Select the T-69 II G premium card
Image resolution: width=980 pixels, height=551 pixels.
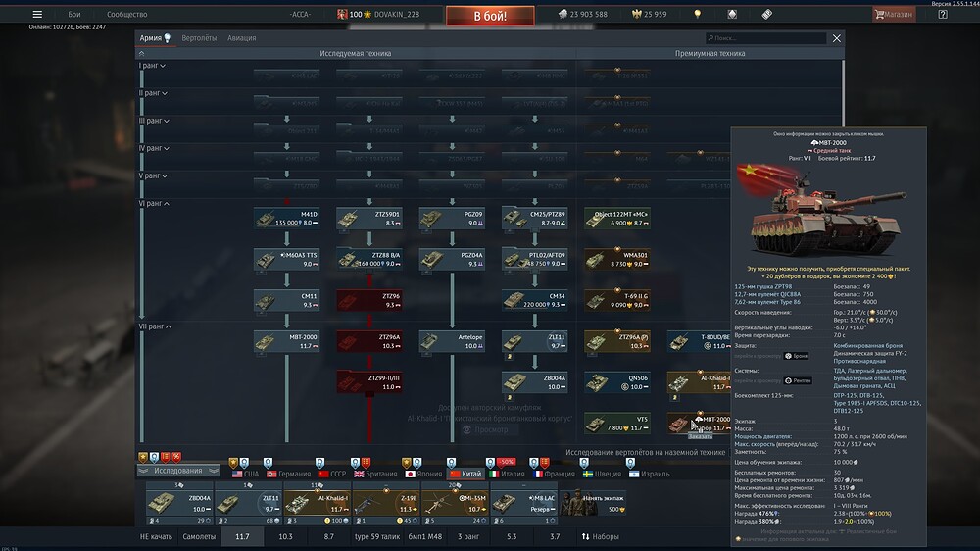click(x=616, y=300)
